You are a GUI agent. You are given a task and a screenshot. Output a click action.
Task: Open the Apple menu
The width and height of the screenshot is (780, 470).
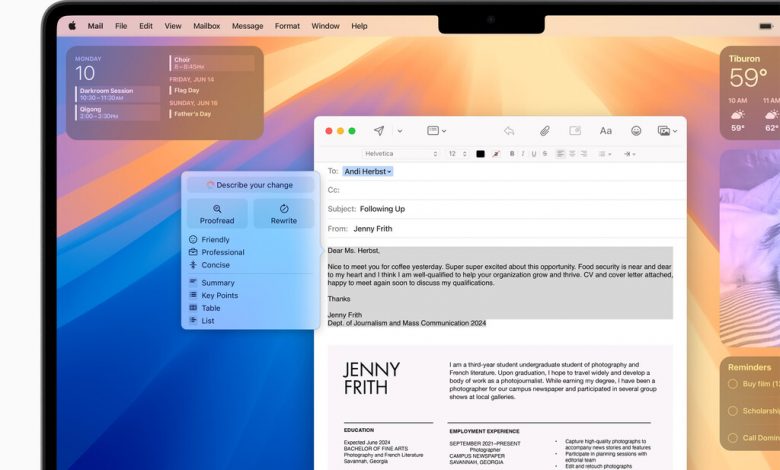pyautogui.click(x=72, y=26)
